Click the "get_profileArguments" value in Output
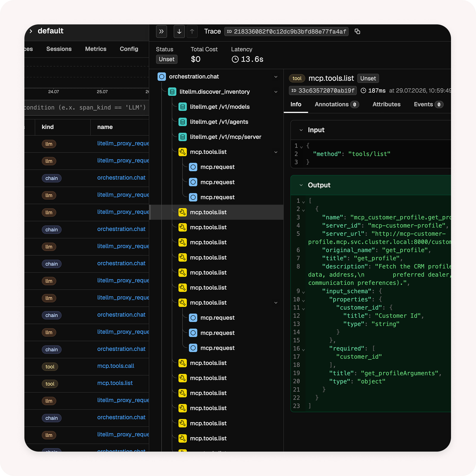The image size is (476, 476). click(400, 373)
